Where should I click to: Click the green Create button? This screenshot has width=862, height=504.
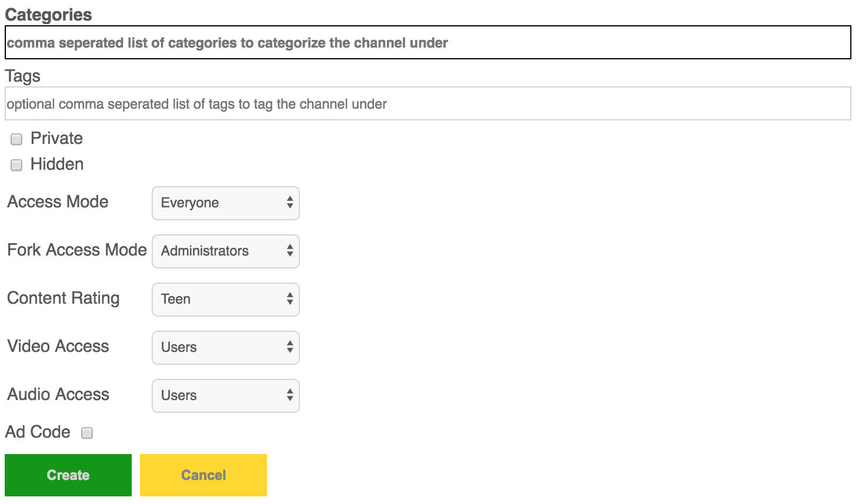tap(68, 475)
